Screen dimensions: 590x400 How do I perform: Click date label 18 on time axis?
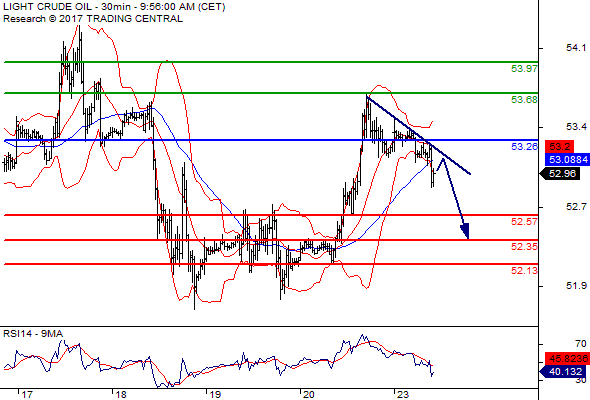121,395
